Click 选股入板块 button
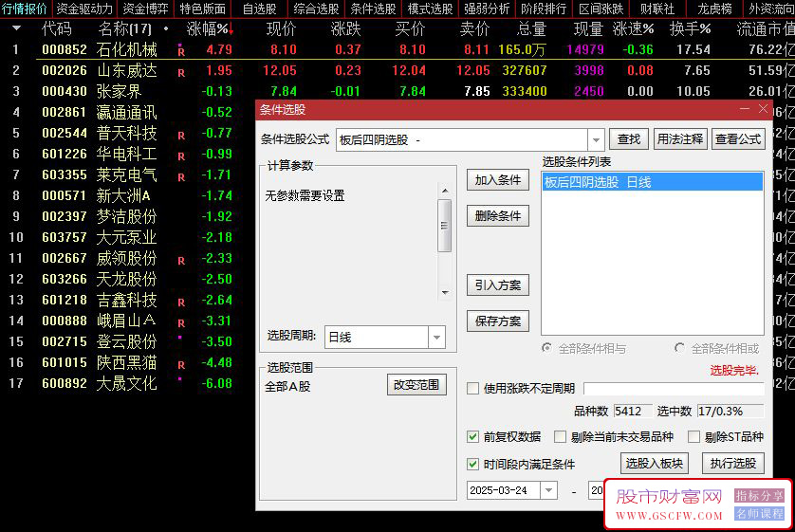This screenshot has width=795, height=532. click(x=654, y=463)
